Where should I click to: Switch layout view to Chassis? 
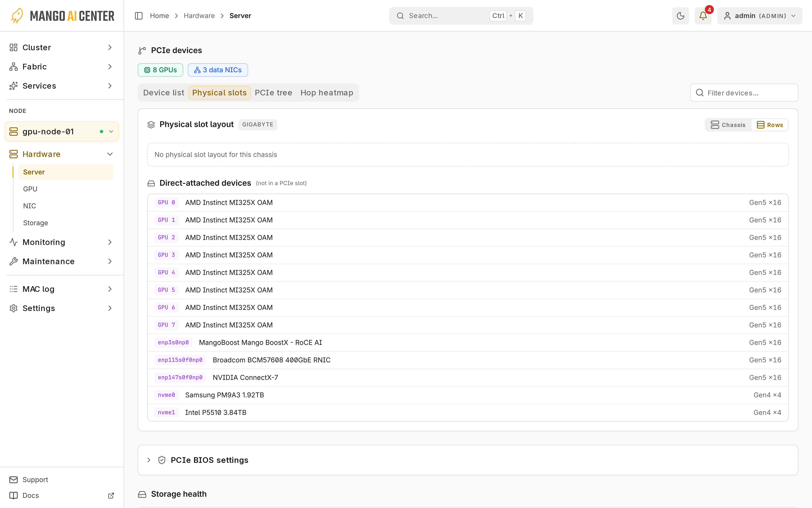(x=728, y=125)
